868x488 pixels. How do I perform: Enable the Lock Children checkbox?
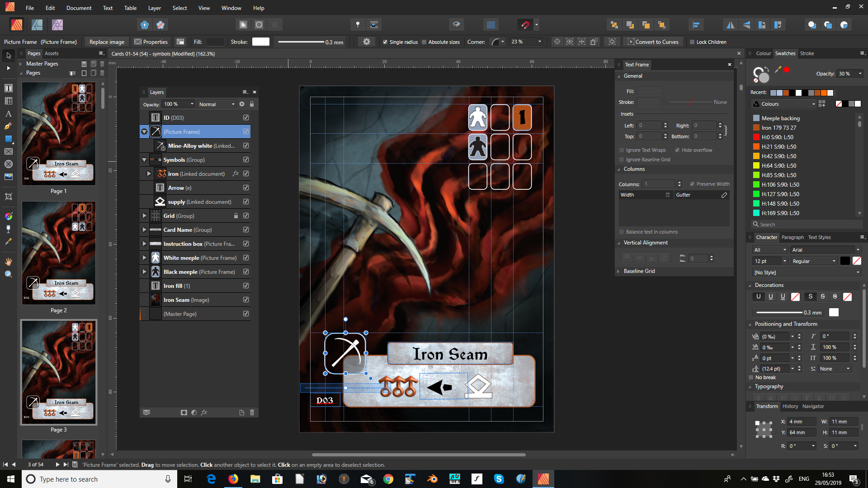(692, 42)
